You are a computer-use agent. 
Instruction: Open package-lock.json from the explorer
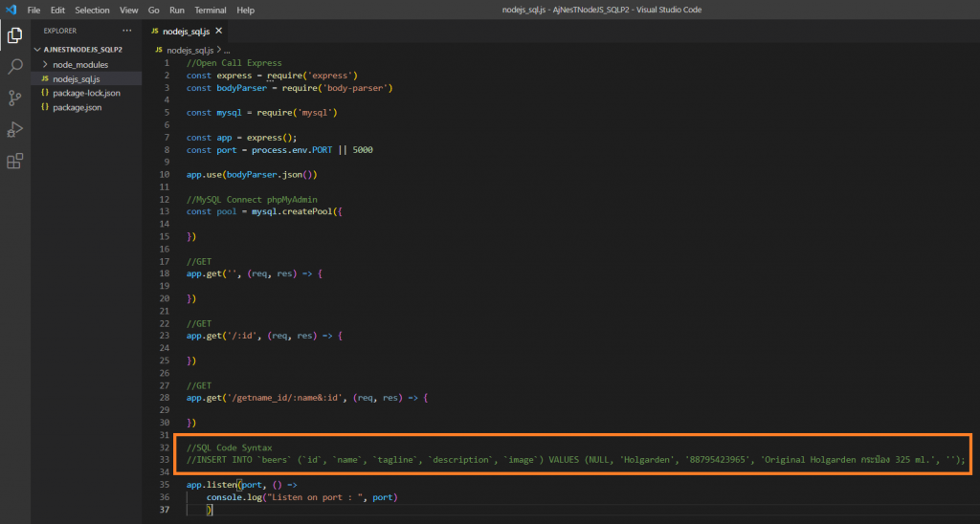[86, 93]
